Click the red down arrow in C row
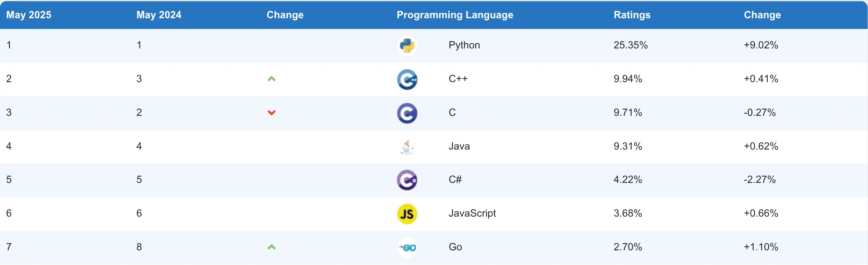Screen dimensions: 868x265 (x=272, y=113)
